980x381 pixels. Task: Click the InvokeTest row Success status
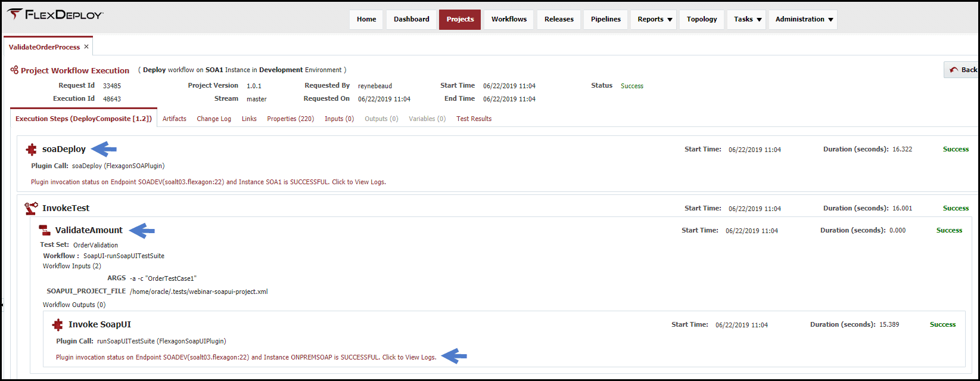(x=956, y=208)
